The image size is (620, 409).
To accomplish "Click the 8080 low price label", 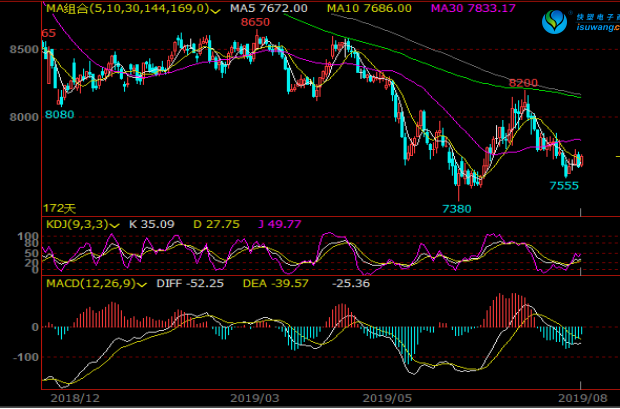I will [x=59, y=115].
